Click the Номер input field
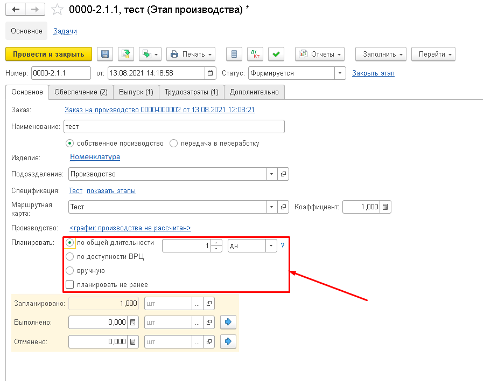 (61, 73)
